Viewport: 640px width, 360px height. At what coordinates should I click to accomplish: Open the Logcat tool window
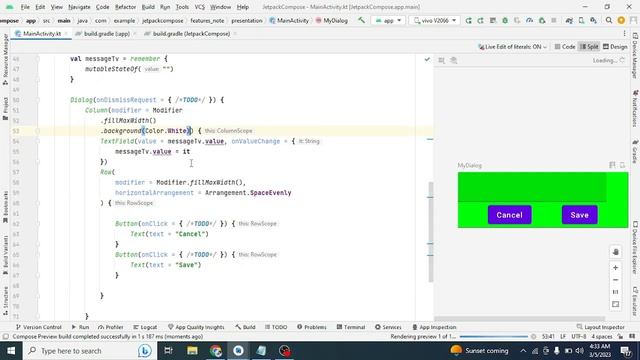click(x=145, y=327)
